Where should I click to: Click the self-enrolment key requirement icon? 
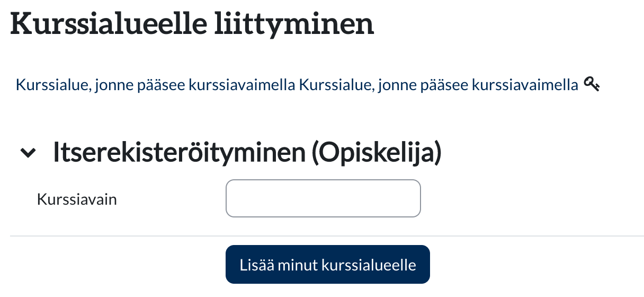coord(592,84)
